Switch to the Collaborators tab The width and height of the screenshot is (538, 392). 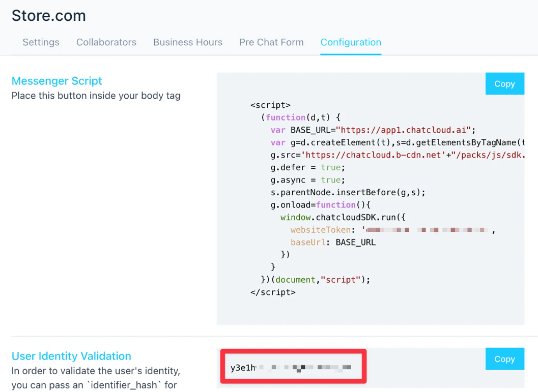tap(106, 42)
